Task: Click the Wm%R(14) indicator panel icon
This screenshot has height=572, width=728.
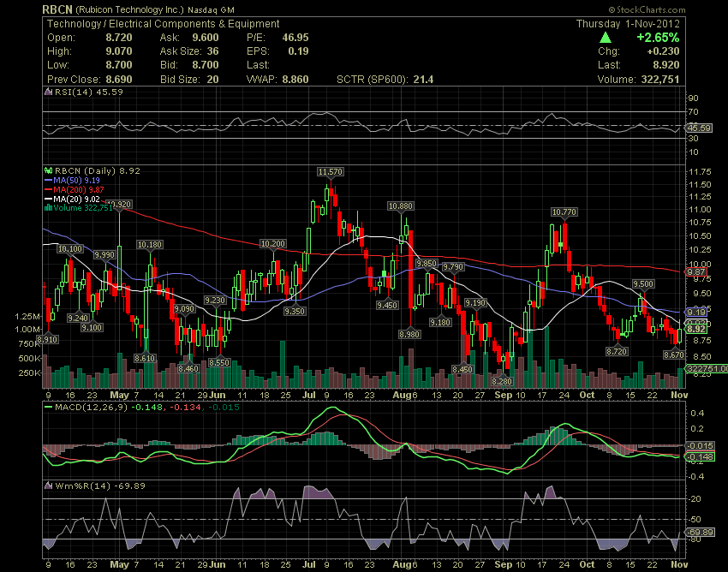Action: coord(48,486)
